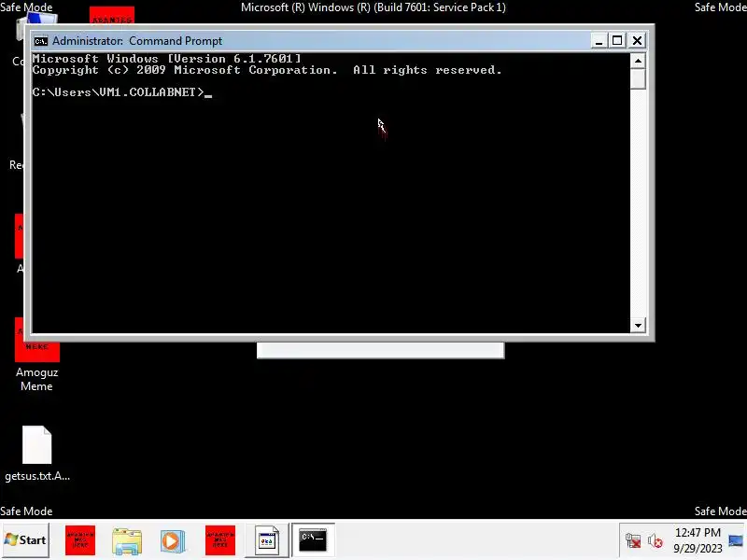The width and height of the screenshot is (747, 560).
Task: Select the Amoguz Meme desktop icon
Action: point(36,355)
